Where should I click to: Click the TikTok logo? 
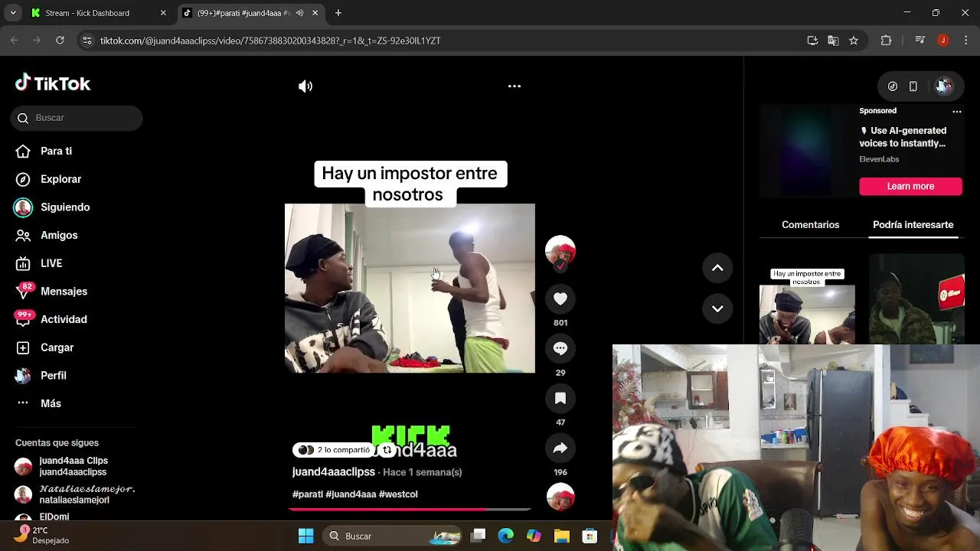pos(53,83)
